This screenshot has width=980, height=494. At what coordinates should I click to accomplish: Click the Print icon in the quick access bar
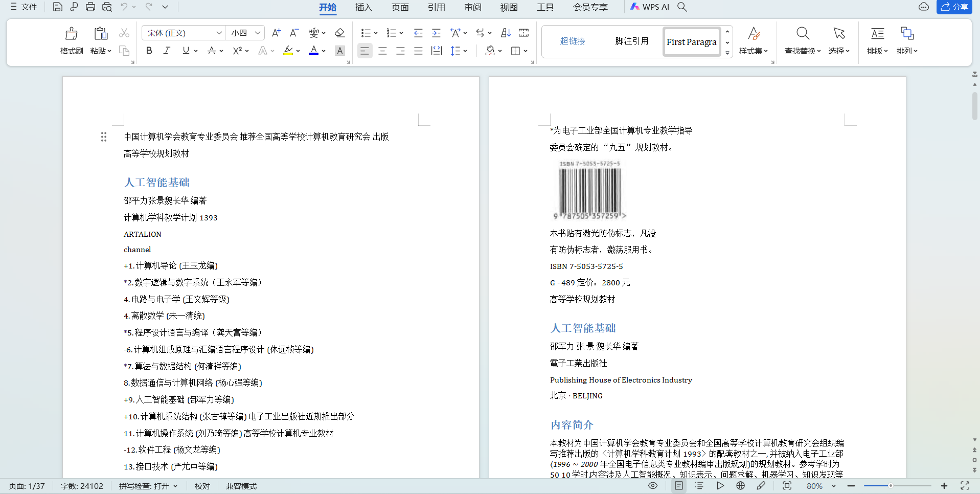(90, 7)
